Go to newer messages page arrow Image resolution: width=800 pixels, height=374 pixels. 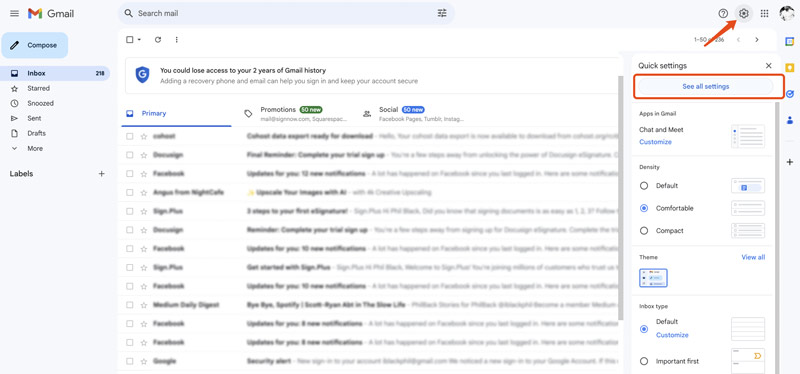[x=738, y=39]
